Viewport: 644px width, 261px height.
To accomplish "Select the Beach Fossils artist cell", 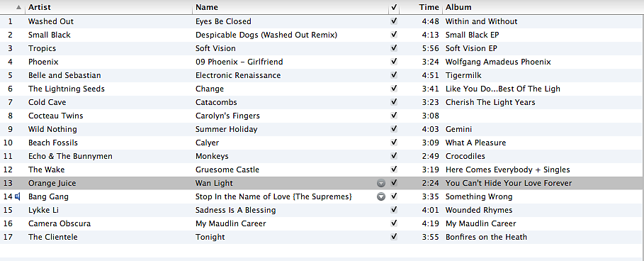I will coord(53,143).
